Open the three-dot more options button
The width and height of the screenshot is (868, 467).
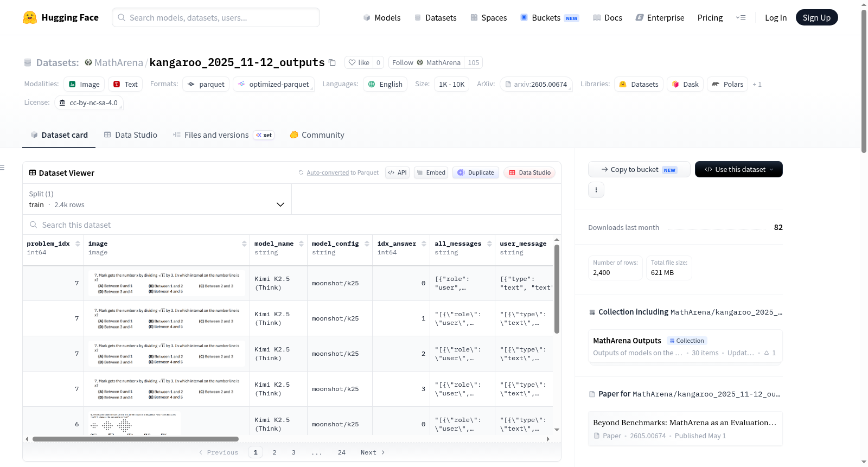pos(596,190)
